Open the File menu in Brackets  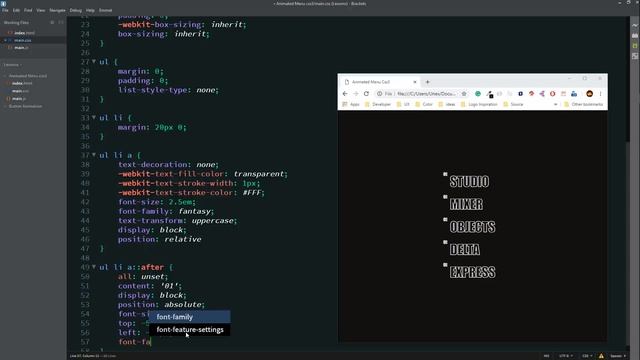[5, 10]
